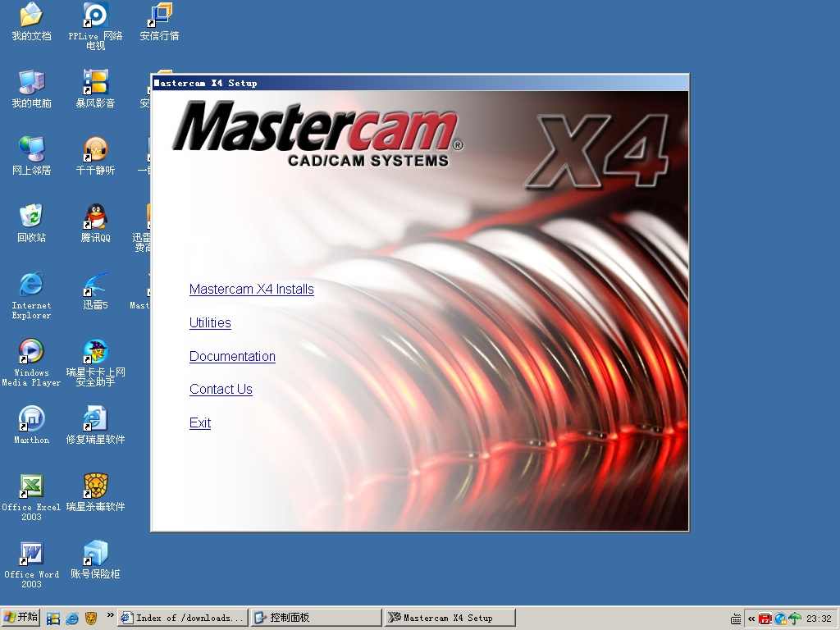
Task: Open the Utilities link
Action: pos(210,323)
